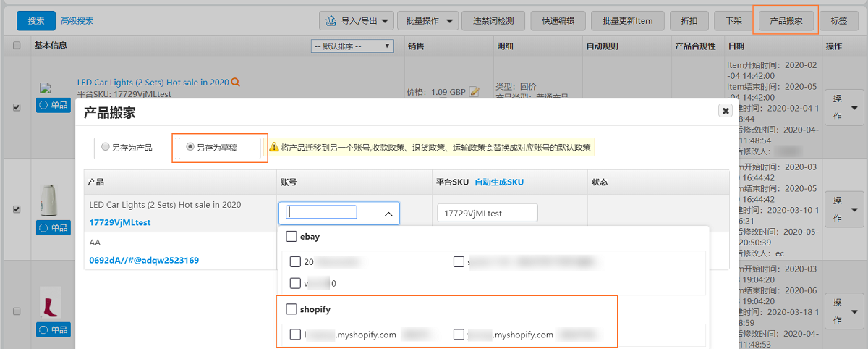Click the 标签 button
The image size is (868, 349).
click(839, 21)
